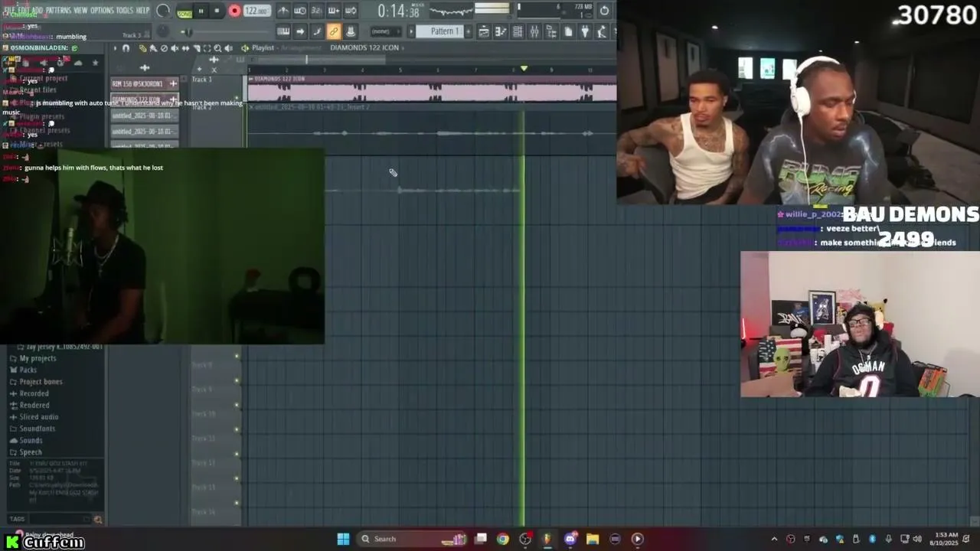Select the Playlist paint brush tool
The width and height of the screenshot is (980, 551).
[153, 48]
